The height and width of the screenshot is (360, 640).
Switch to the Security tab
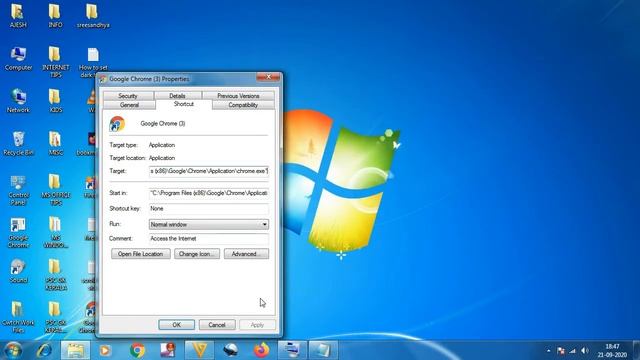click(128, 96)
